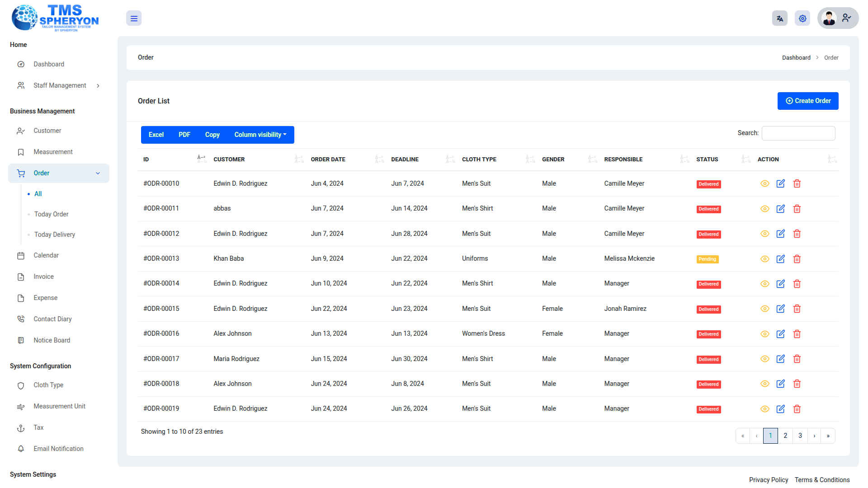Edit order #ODR-00016

click(x=781, y=334)
